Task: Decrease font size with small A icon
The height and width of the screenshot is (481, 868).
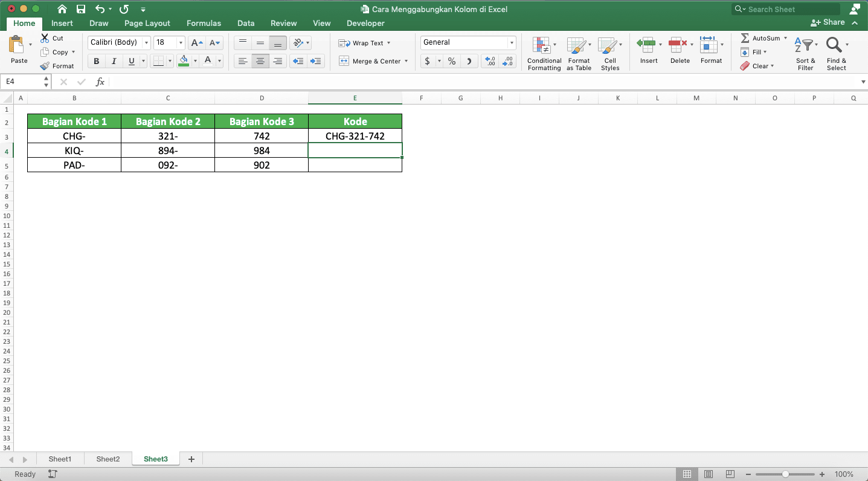Action: tap(214, 42)
